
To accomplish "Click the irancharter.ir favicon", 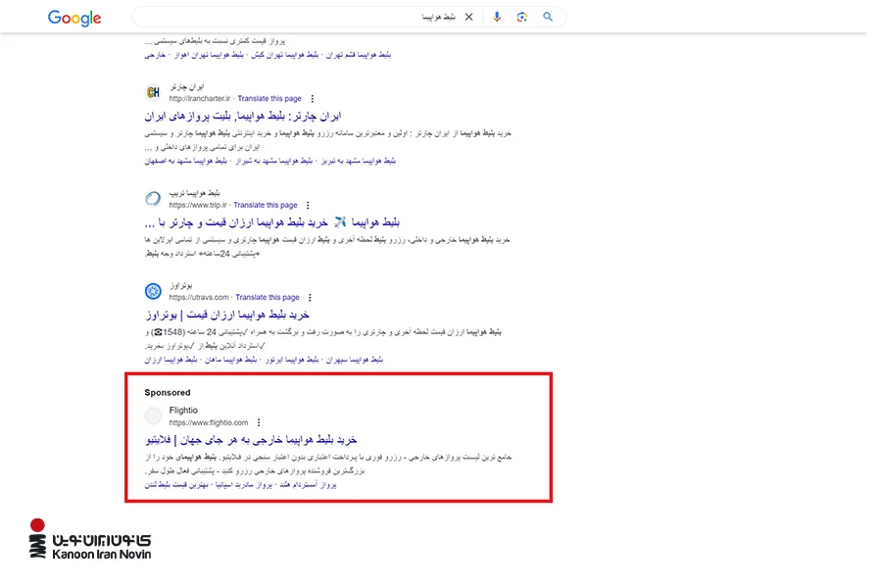I will [153, 92].
